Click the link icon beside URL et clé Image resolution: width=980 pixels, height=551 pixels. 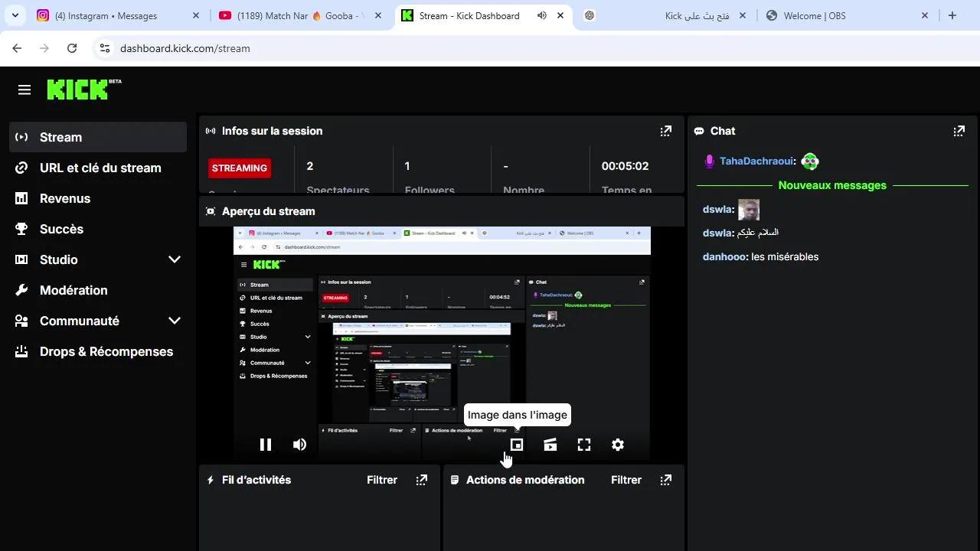pyautogui.click(x=22, y=168)
